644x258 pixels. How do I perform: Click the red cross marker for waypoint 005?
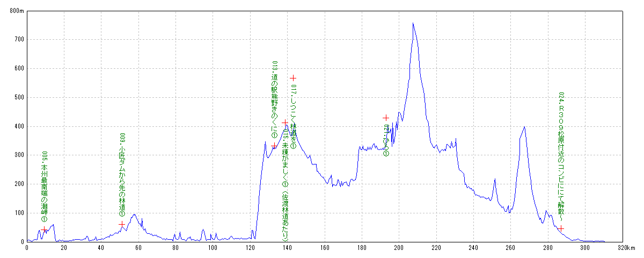44,230
